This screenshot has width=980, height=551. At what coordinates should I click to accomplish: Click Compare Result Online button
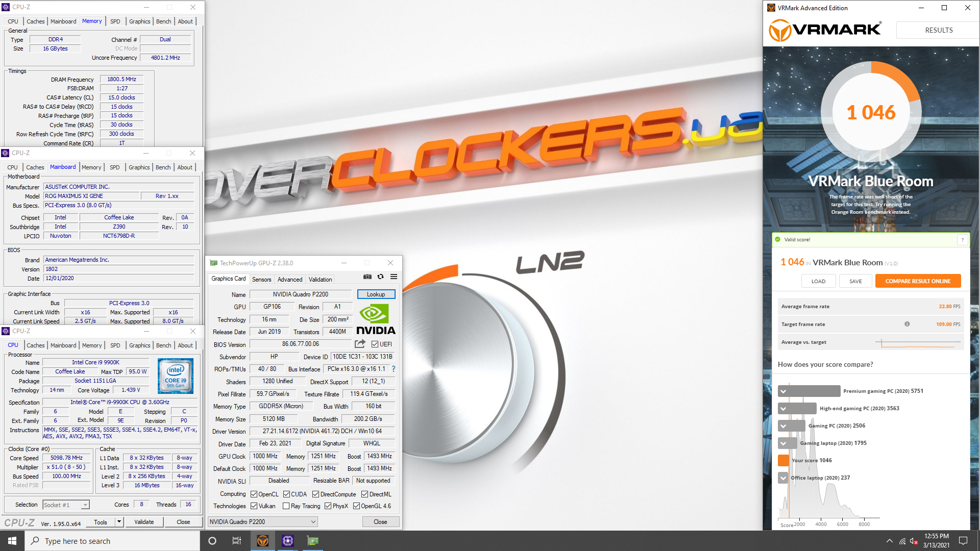tap(918, 281)
